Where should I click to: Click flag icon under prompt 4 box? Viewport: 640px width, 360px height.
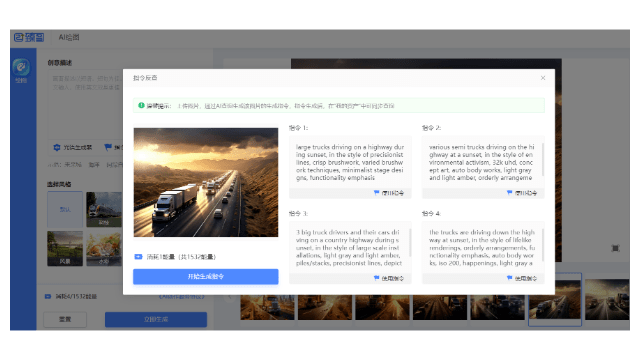pos(509,278)
